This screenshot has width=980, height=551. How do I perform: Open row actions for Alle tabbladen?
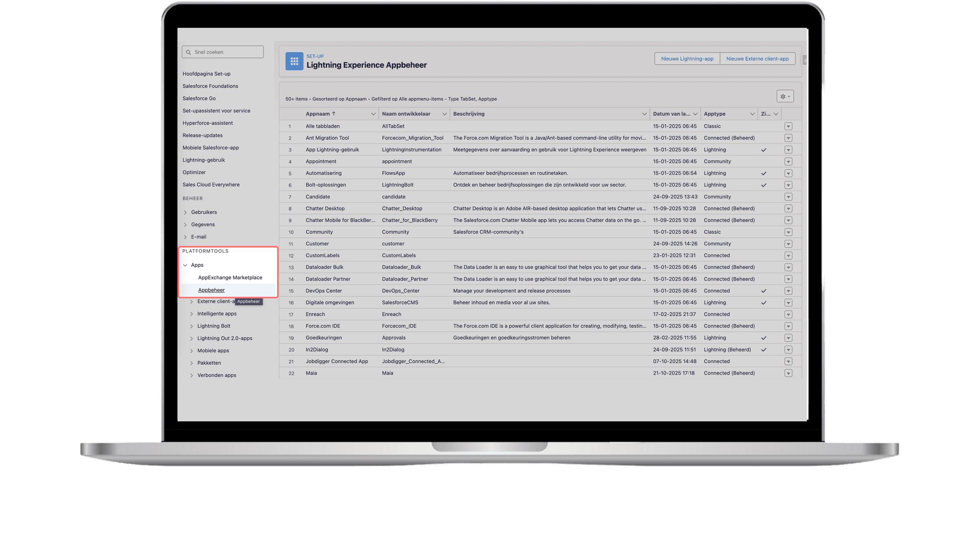tap(788, 126)
